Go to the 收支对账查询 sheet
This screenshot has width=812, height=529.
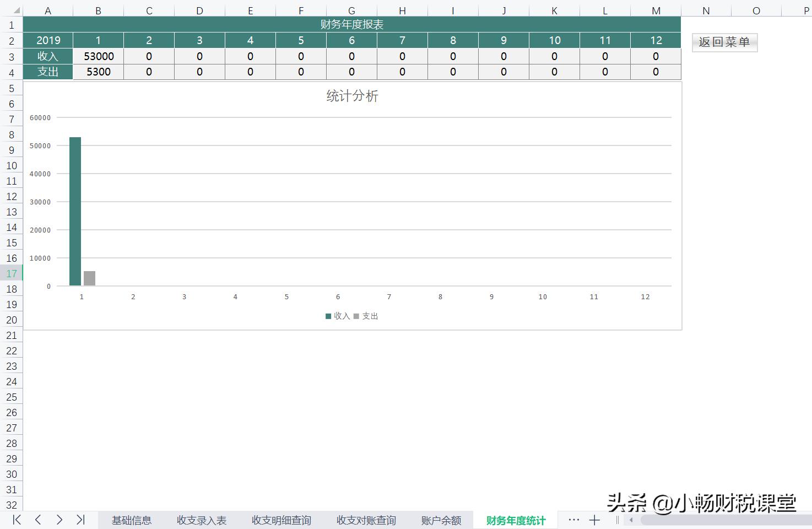coord(365,520)
